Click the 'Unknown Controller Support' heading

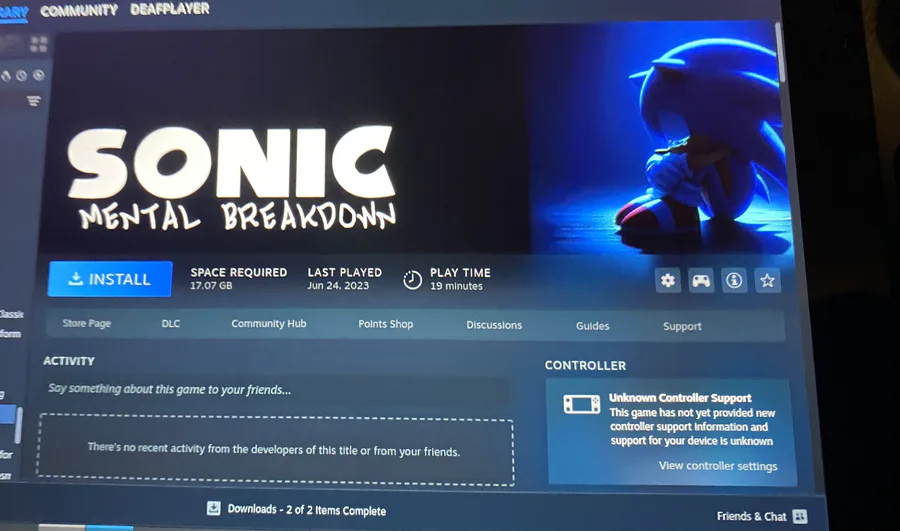pyautogui.click(x=680, y=398)
